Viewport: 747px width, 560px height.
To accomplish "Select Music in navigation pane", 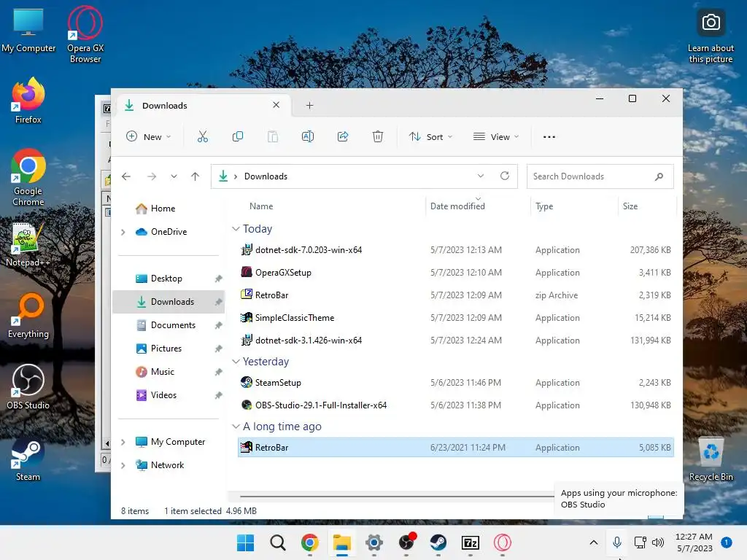I will point(169,372).
